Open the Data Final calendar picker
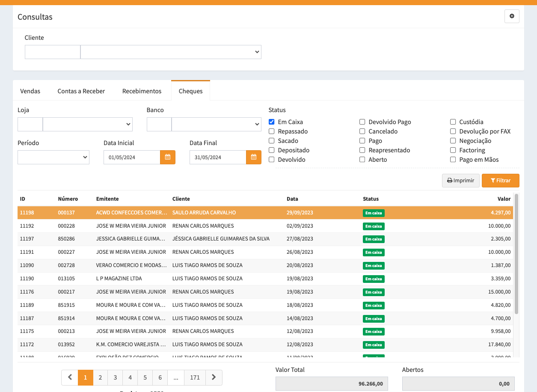The width and height of the screenshot is (537, 392). pyautogui.click(x=254, y=157)
